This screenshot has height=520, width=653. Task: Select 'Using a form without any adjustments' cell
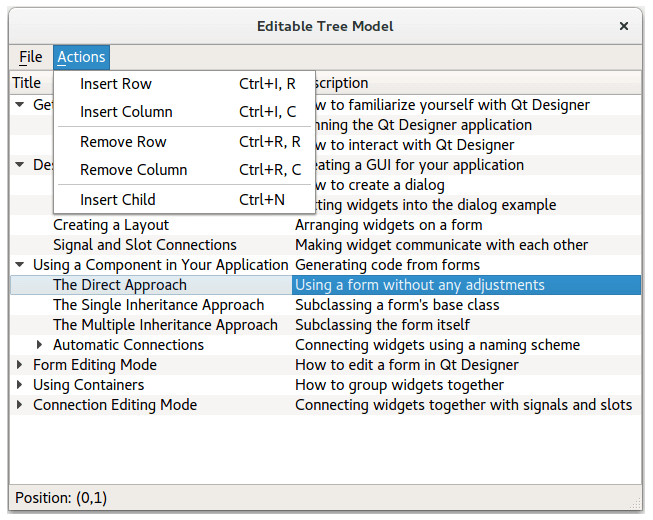click(x=420, y=285)
